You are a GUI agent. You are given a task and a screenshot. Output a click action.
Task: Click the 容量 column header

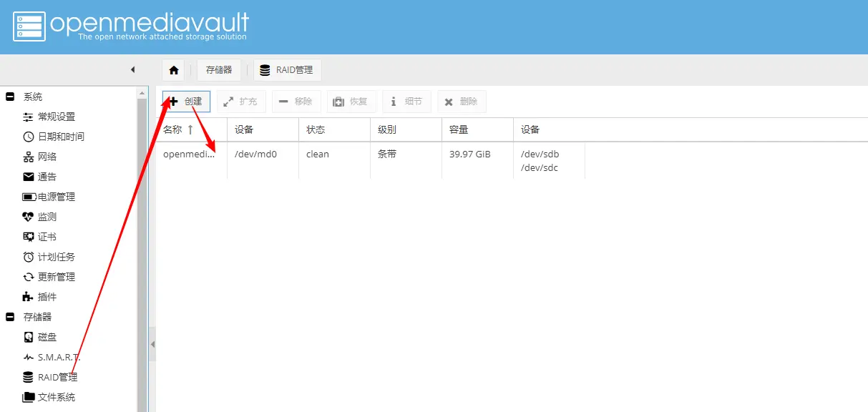point(478,129)
